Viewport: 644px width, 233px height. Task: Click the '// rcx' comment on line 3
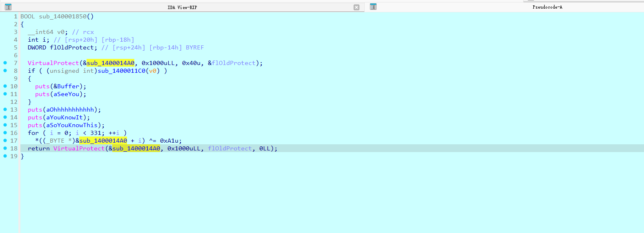(83, 32)
